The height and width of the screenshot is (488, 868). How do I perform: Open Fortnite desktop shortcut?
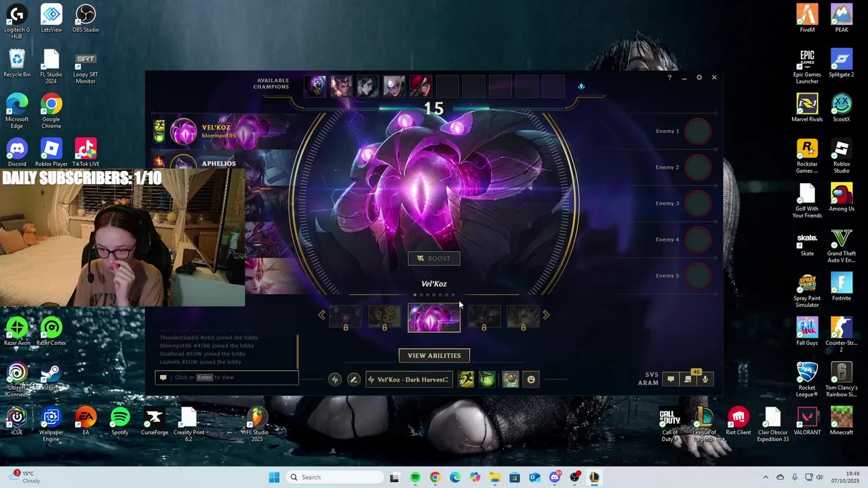point(842,287)
